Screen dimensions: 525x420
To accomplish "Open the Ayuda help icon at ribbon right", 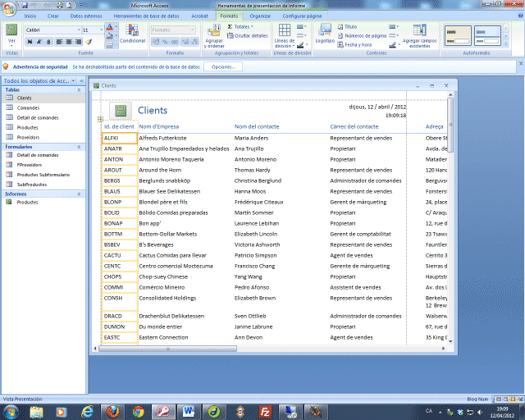I will click(x=521, y=16).
